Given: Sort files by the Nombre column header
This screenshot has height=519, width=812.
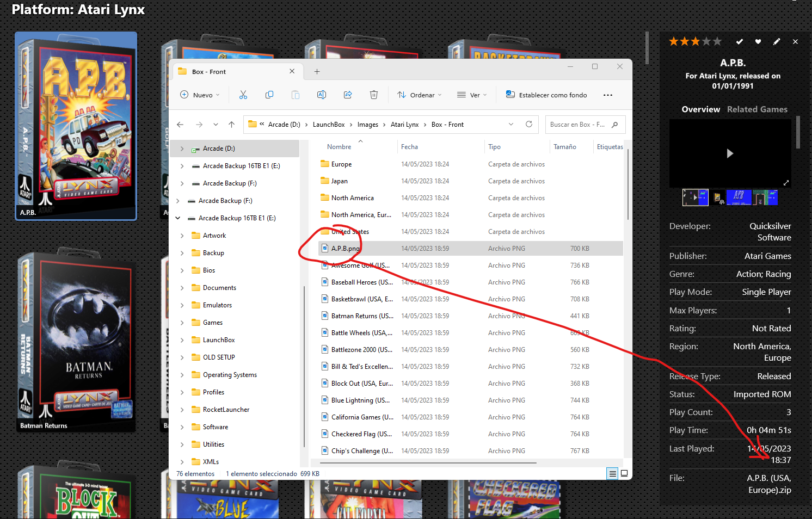Looking at the screenshot, I should click(339, 147).
